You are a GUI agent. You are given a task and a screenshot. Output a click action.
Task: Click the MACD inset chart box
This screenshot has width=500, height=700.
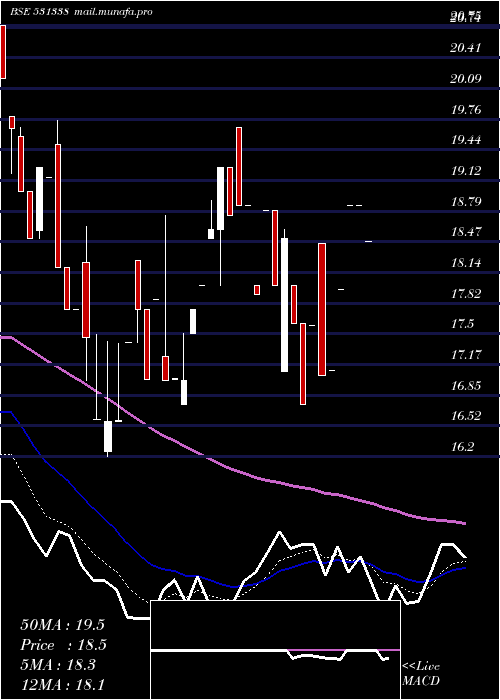click(x=275, y=650)
